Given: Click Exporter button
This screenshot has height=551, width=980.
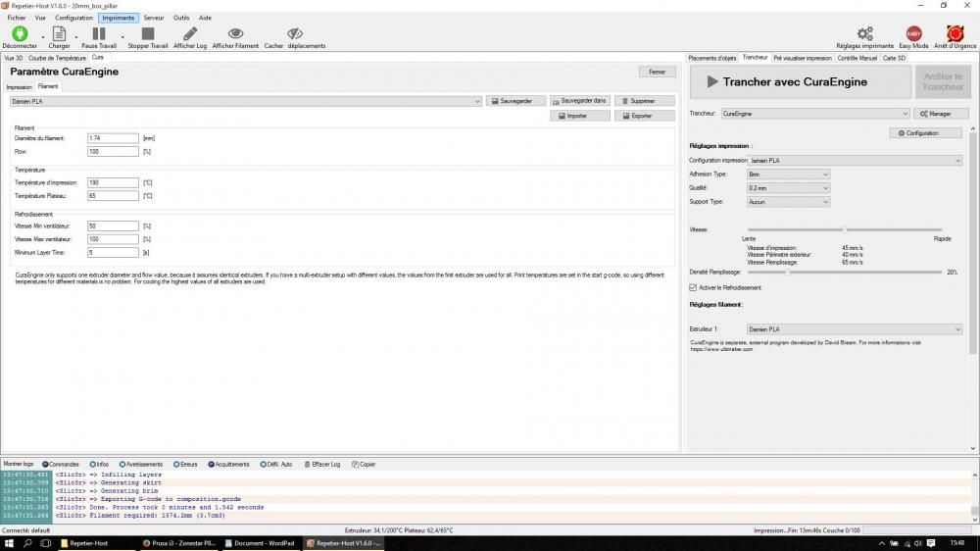Looking at the screenshot, I should 645,116.
